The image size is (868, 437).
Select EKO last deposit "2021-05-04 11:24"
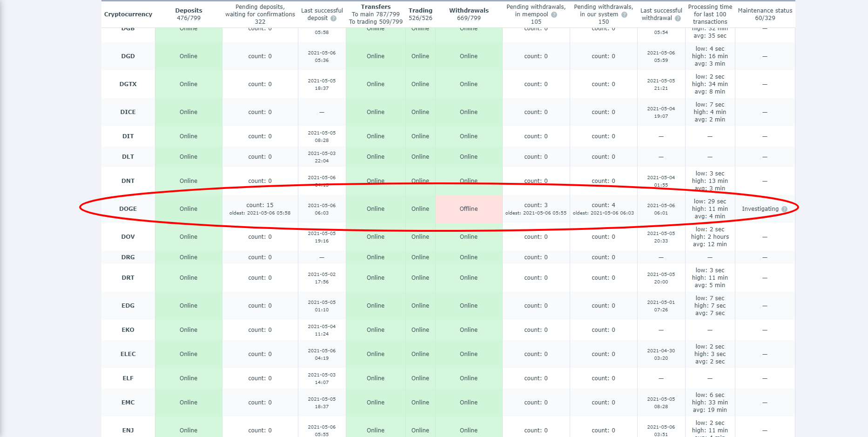322,330
